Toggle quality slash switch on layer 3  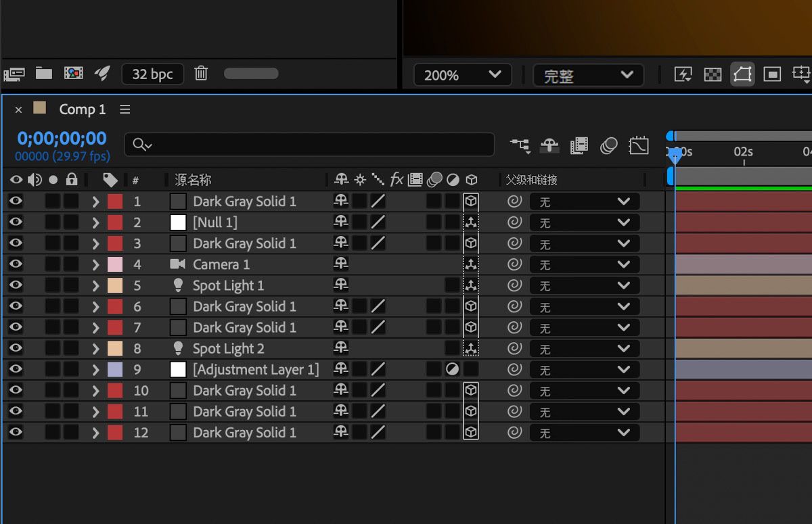378,243
